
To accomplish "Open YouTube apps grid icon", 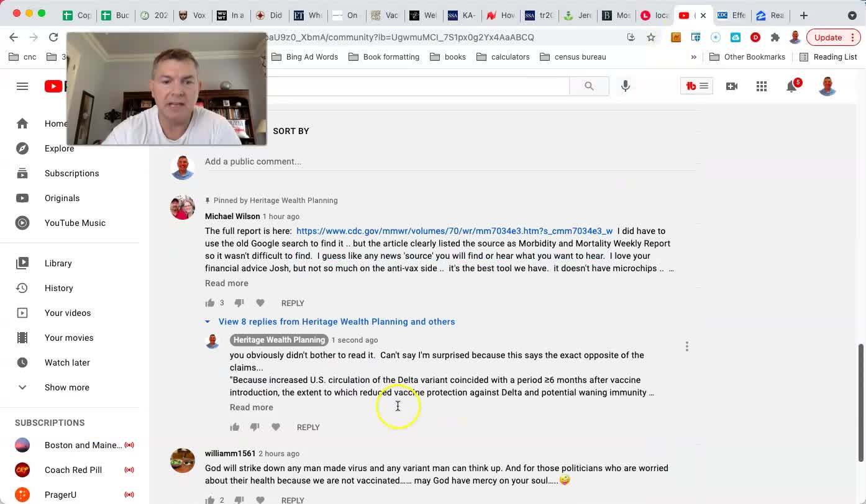I will [x=762, y=86].
